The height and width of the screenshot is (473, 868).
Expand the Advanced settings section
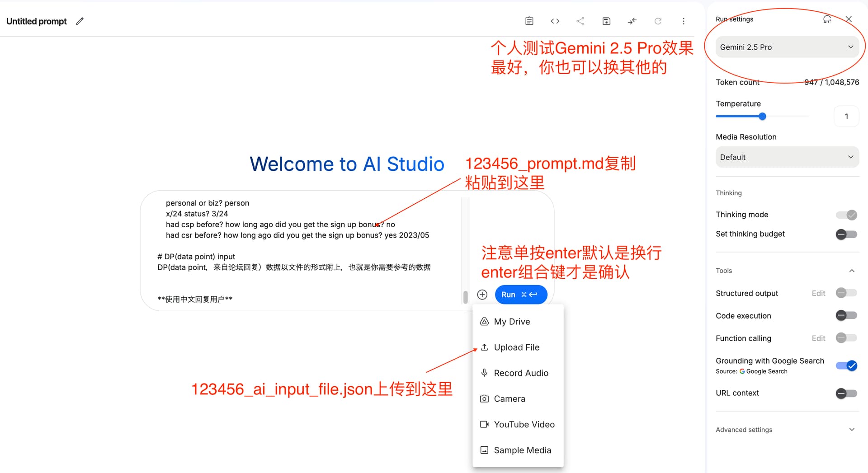click(x=787, y=430)
